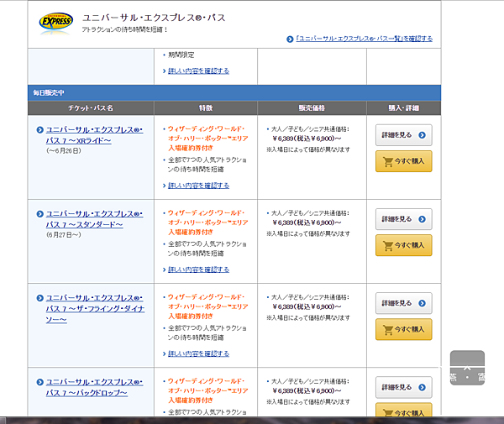Open detailed contents link for XRライド pass
504x424 pixels.
pyautogui.click(x=198, y=186)
